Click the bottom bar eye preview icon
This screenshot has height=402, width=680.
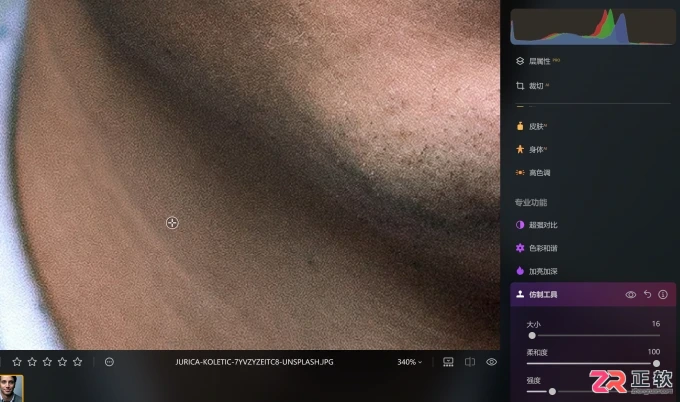coord(491,362)
